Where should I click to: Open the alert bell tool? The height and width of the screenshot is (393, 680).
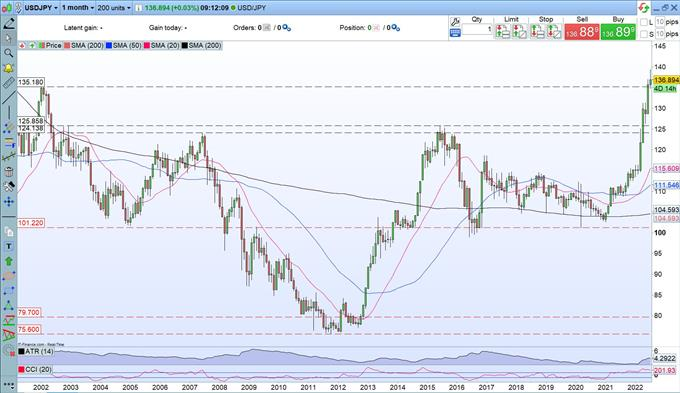click(x=8, y=68)
